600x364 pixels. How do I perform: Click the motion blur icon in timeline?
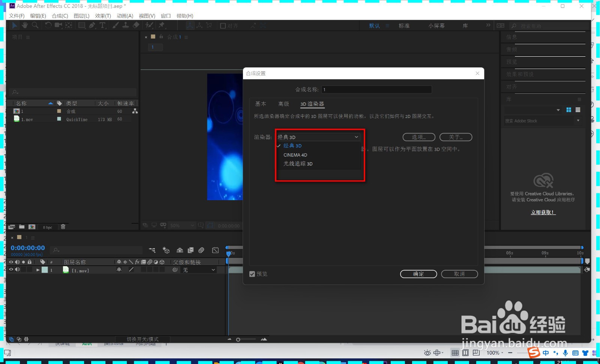(x=201, y=250)
